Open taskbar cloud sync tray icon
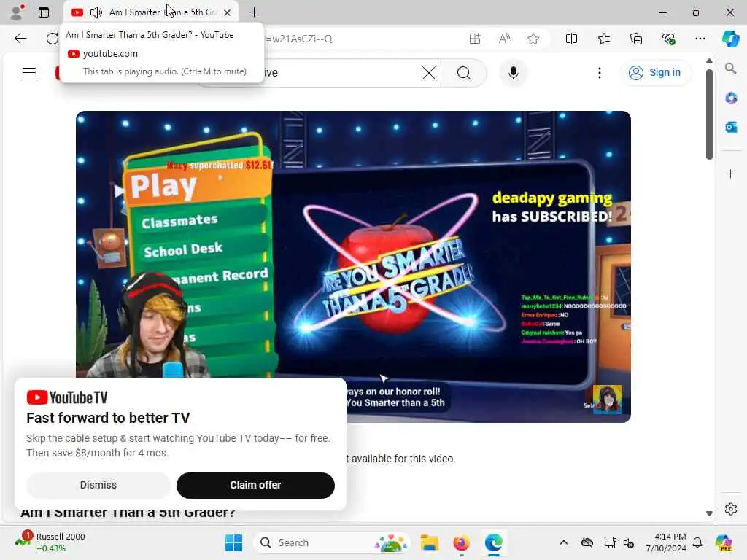Image resolution: width=747 pixels, height=560 pixels. tap(587, 542)
